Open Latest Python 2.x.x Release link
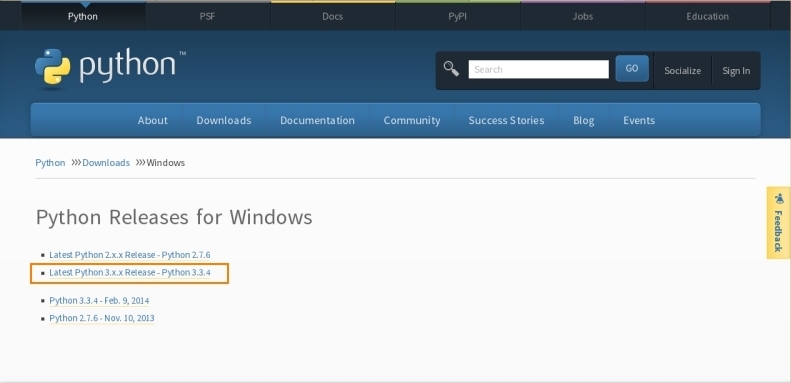This screenshot has width=791, height=383. click(x=130, y=255)
